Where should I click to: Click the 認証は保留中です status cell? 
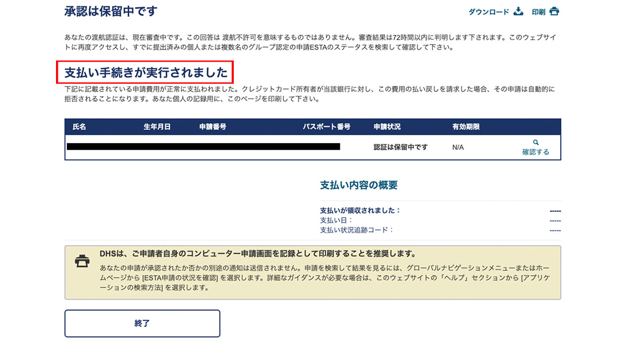401,147
